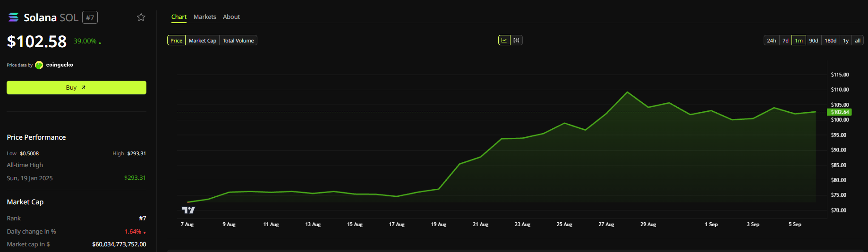
Task: Click the CoinGecko logo icon
Action: pyautogui.click(x=39, y=65)
